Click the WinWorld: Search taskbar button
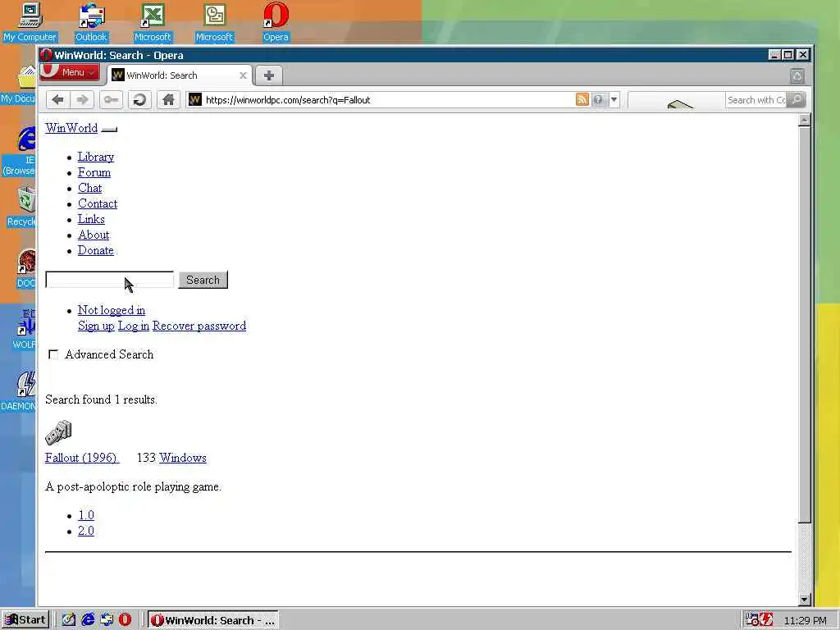The width and height of the screenshot is (840, 630). click(213, 620)
